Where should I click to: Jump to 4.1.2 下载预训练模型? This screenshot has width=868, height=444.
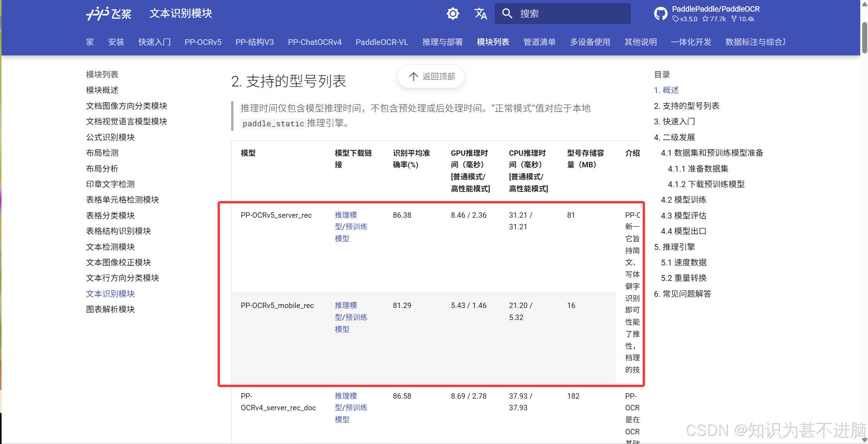click(706, 184)
